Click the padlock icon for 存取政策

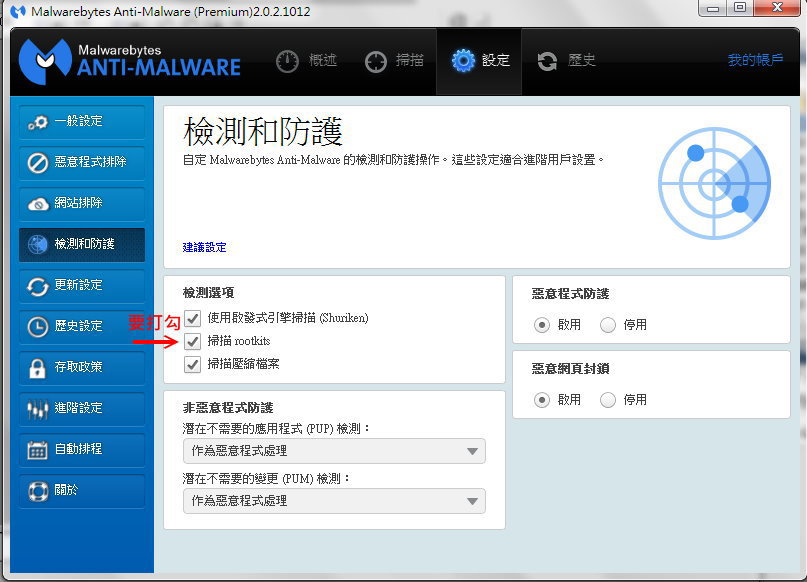(37, 368)
